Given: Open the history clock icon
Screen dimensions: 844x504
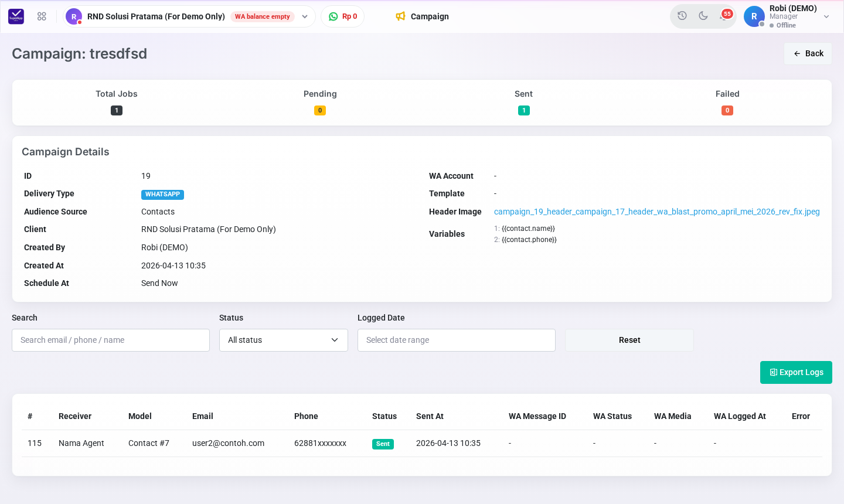Looking at the screenshot, I should click(682, 16).
